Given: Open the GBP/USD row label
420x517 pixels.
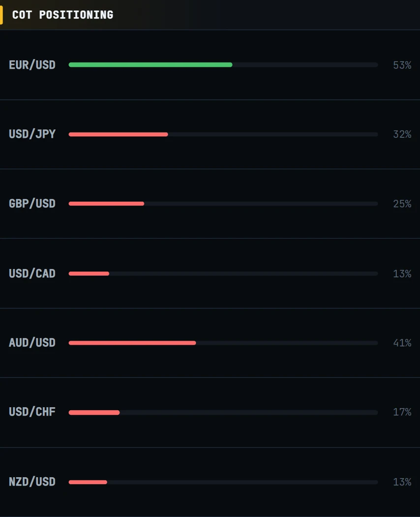Looking at the screenshot, I should (32, 204).
